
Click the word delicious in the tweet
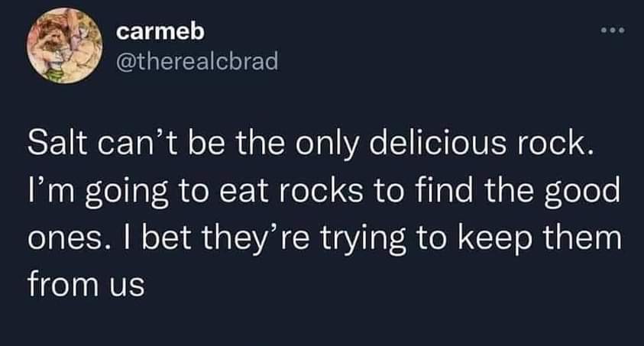tap(438, 142)
